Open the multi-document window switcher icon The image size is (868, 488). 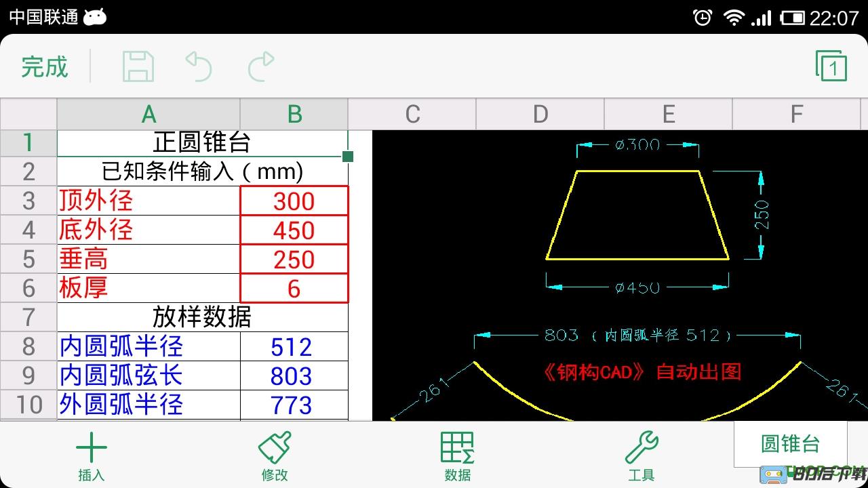(831, 66)
